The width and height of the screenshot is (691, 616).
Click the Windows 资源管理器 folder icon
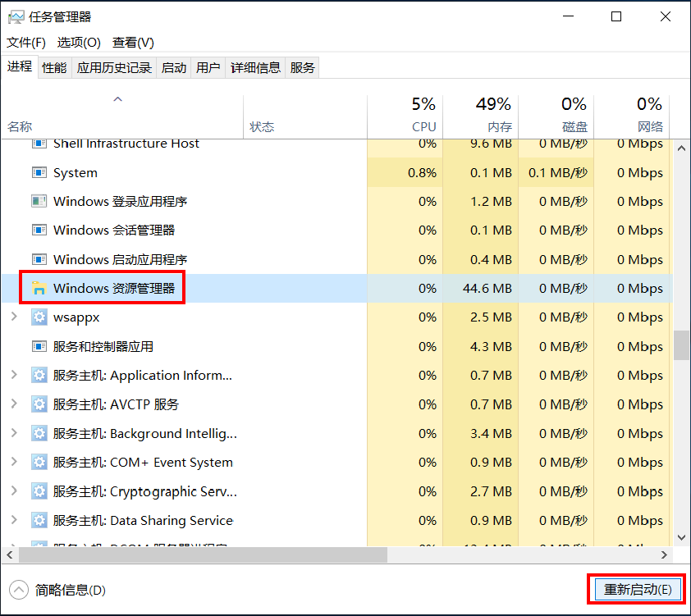tap(39, 289)
